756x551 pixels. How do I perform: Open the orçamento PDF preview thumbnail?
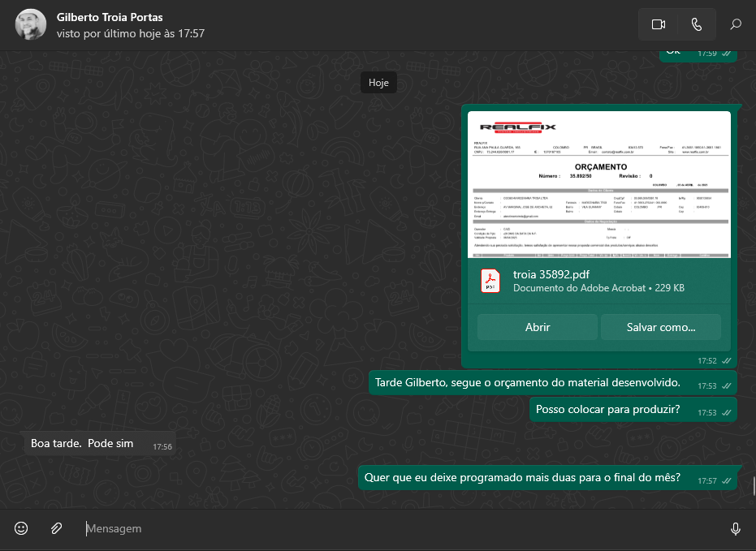pyautogui.click(x=599, y=184)
